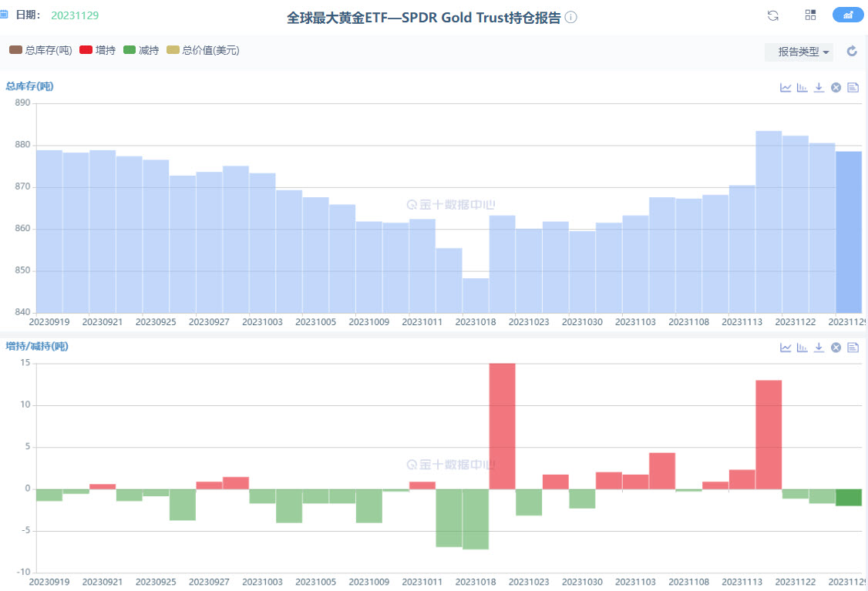Click the info icon after the report title
The image size is (868, 591).
coord(570,17)
